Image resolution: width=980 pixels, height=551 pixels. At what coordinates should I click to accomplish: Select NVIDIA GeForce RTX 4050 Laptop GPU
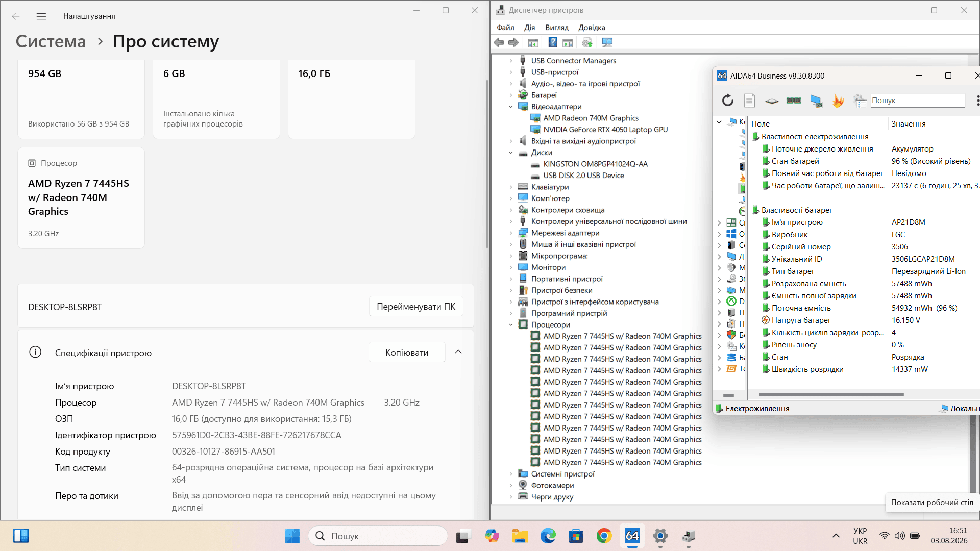tap(605, 130)
